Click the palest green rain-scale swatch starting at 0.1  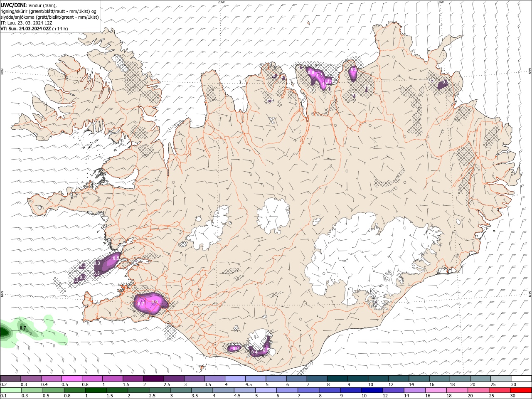[11, 390]
